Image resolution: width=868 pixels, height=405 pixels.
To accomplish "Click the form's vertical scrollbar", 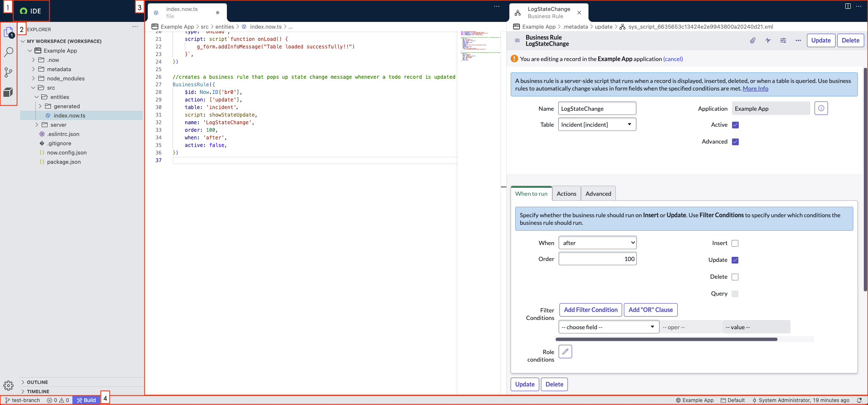I will (x=865, y=179).
